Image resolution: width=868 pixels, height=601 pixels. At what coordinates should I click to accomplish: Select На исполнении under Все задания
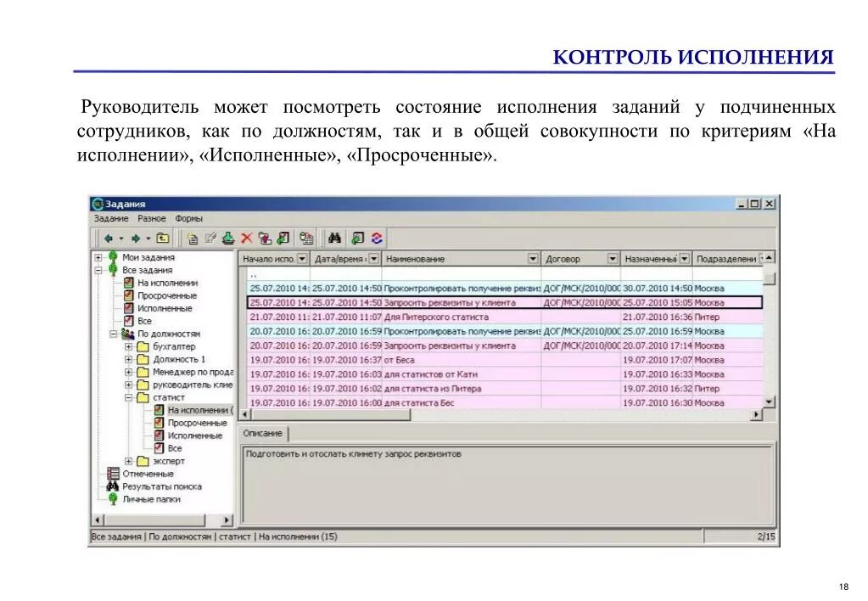pyautogui.click(x=168, y=283)
